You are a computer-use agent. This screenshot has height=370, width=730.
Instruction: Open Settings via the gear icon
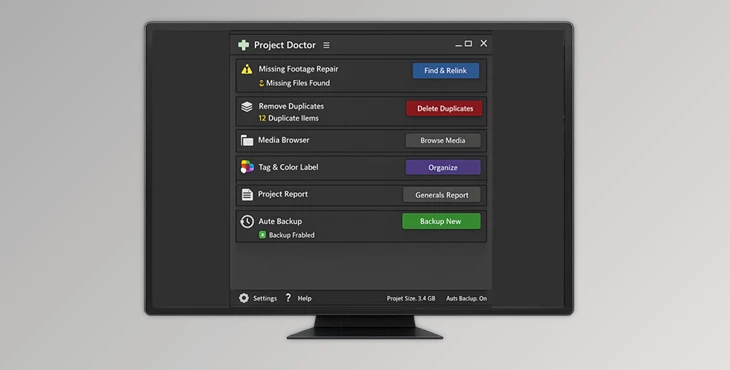(244, 298)
